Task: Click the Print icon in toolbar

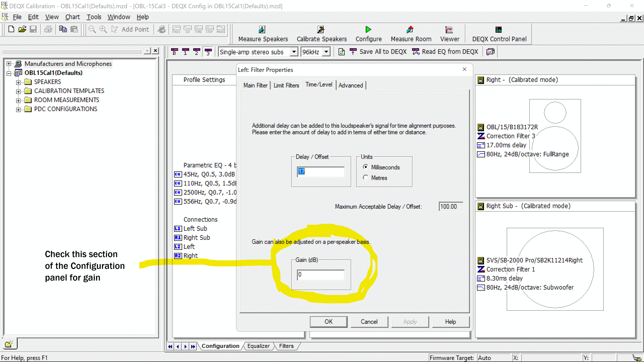Action: click(x=48, y=29)
